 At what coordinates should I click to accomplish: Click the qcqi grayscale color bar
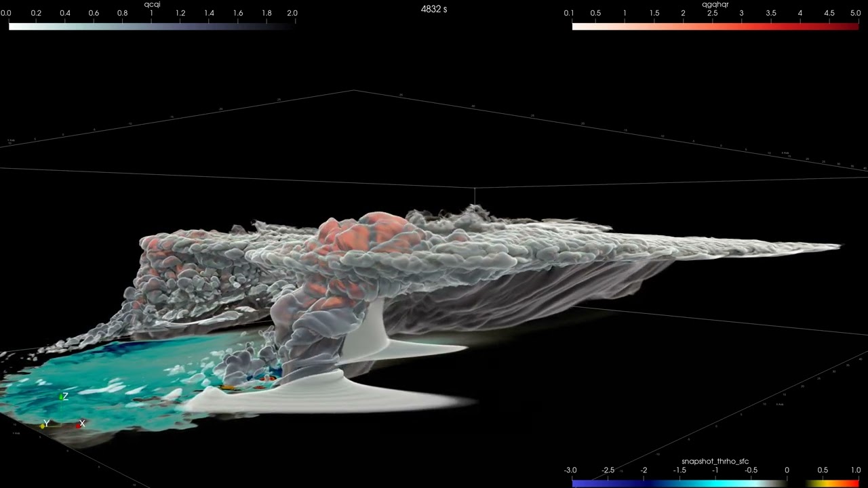[x=153, y=26]
